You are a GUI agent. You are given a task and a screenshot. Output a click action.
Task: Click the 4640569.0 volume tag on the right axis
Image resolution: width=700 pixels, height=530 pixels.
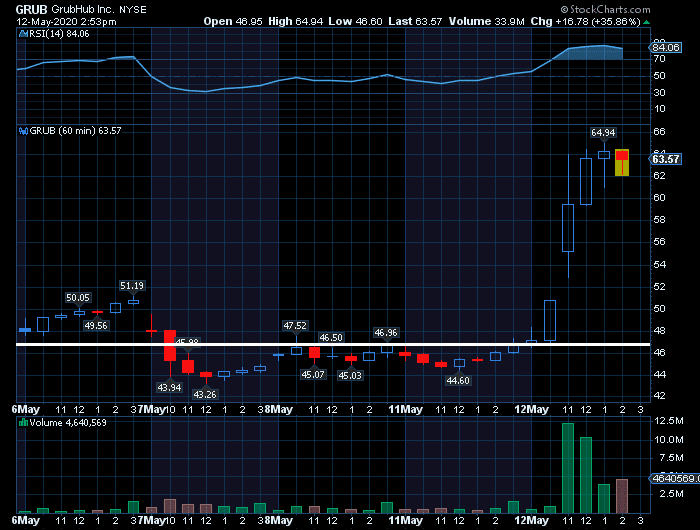(674, 478)
